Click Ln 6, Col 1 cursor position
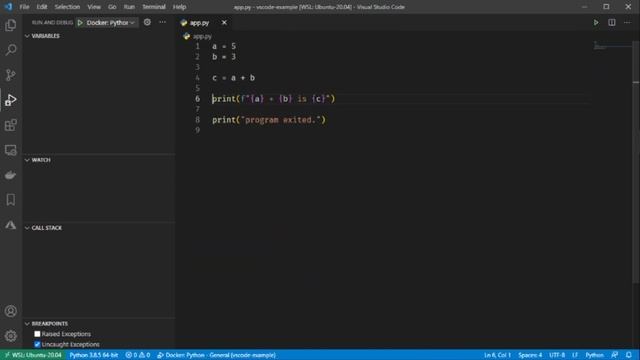This screenshot has width=640, height=360. click(x=498, y=355)
